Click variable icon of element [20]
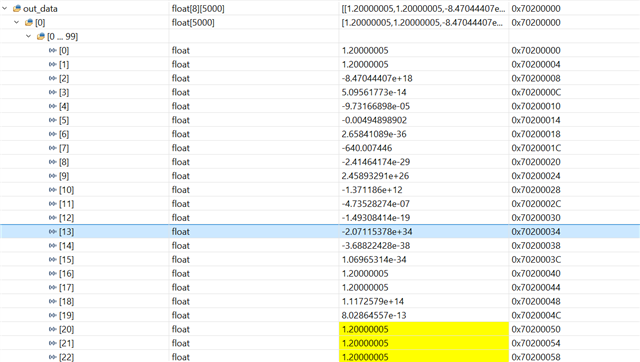The image size is (640, 362). tap(52, 329)
